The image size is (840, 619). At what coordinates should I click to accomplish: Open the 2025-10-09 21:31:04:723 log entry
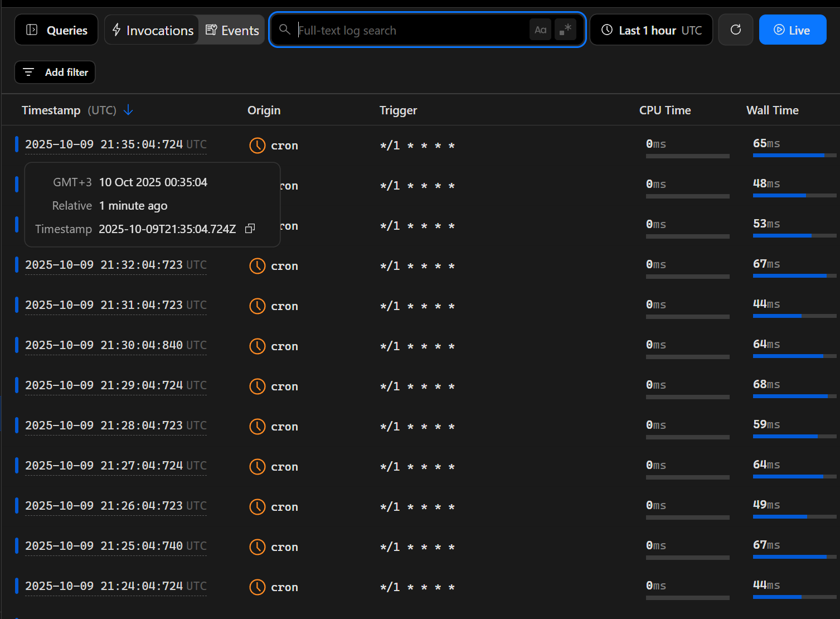(116, 305)
